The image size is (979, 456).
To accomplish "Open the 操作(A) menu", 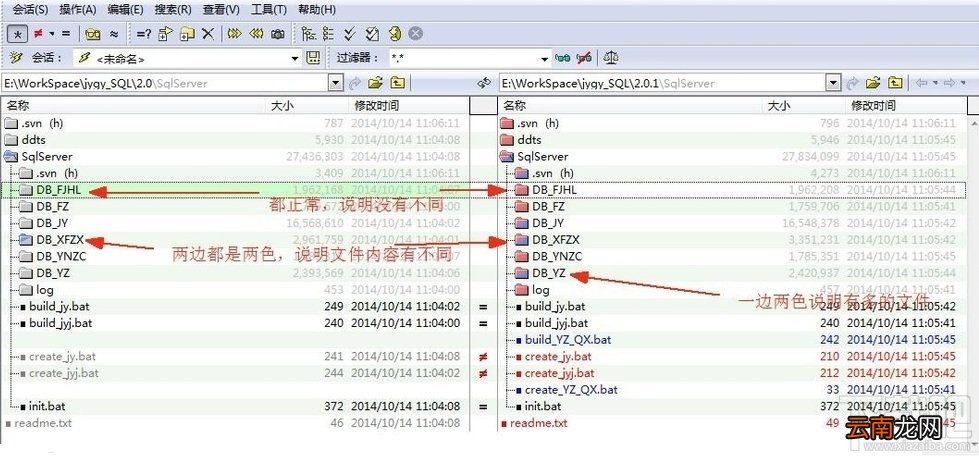I will pos(78,9).
